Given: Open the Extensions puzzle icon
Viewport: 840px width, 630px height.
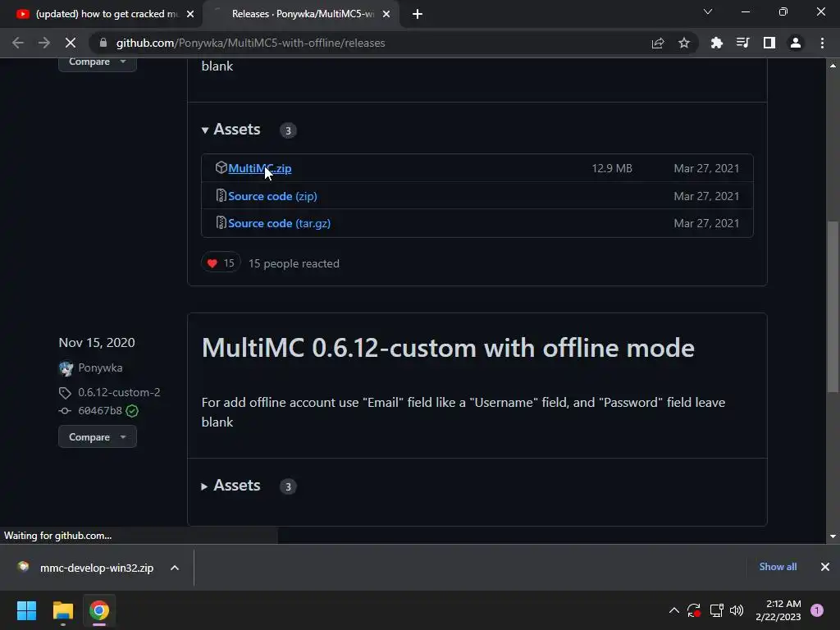Looking at the screenshot, I should [x=716, y=43].
